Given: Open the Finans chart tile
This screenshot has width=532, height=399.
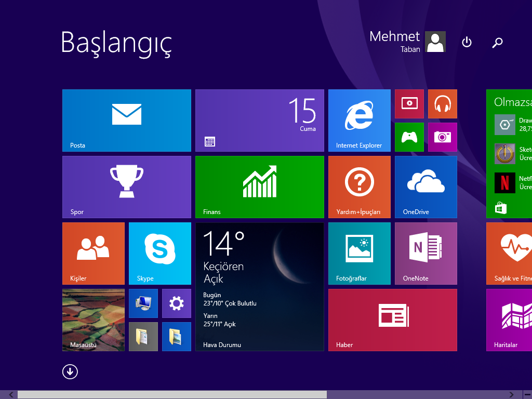Looking at the screenshot, I should pos(260,187).
